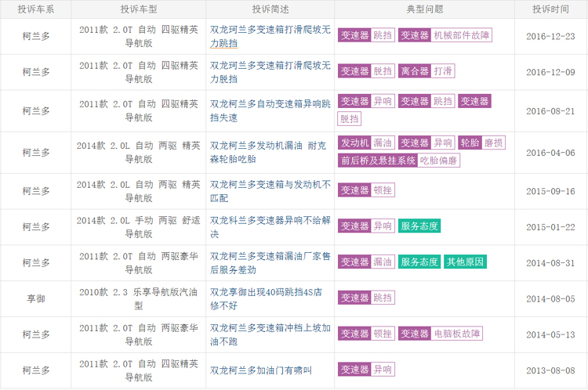
Task: Click the 投诉简述 column header
Action: pos(270,9)
